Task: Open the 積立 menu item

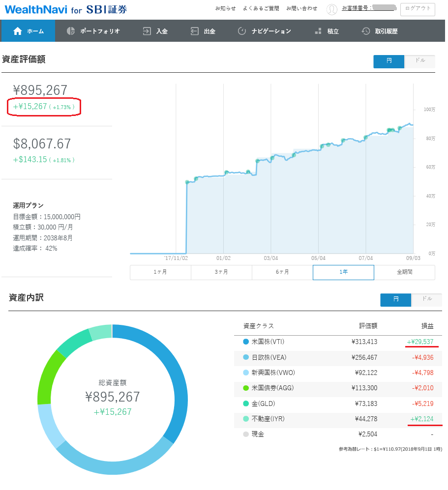Action: click(x=327, y=31)
